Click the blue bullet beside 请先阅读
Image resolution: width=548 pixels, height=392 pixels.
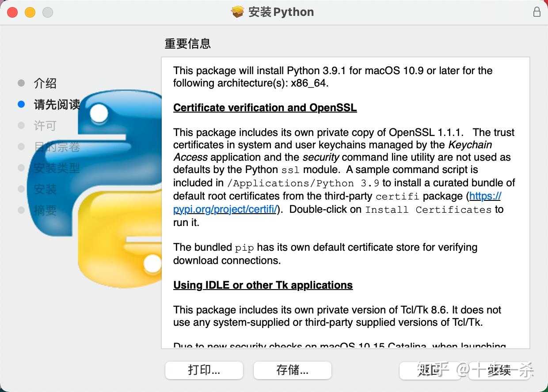(x=20, y=104)
